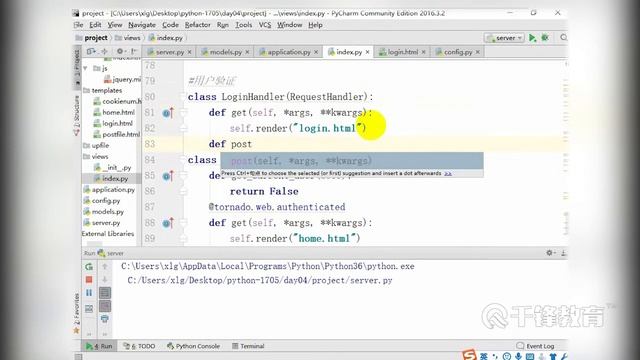640x360 pixels.
Task: Select the post(self, *args, **kwargs) completion suggestion
Action: click(x=352, y=161)
